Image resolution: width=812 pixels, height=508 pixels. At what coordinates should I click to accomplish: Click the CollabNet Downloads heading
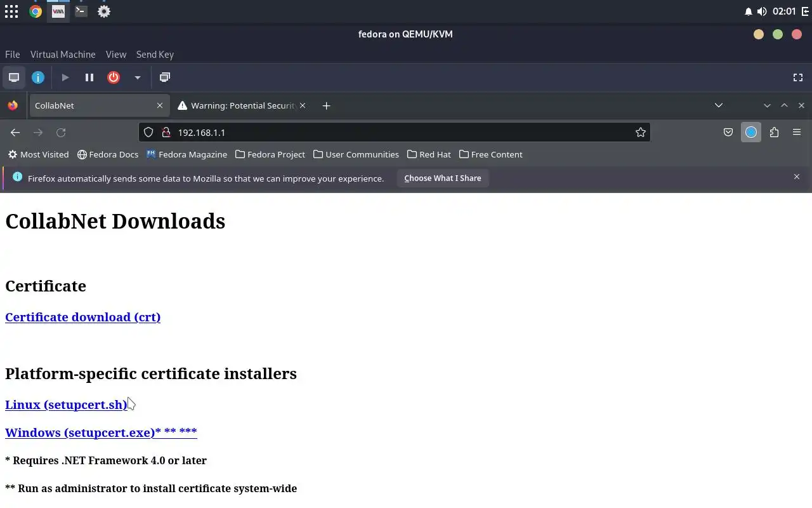click(x=115, y=221)
